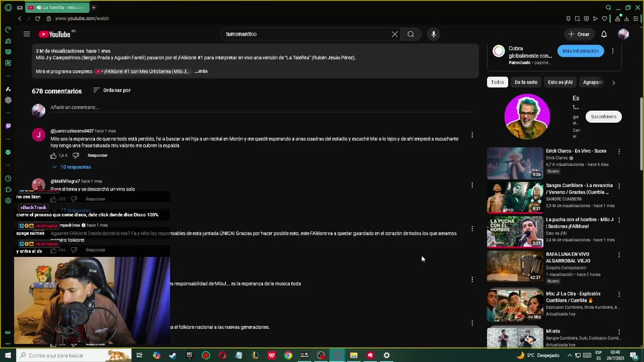Clear the search box text with X

(x=394, y=34)
